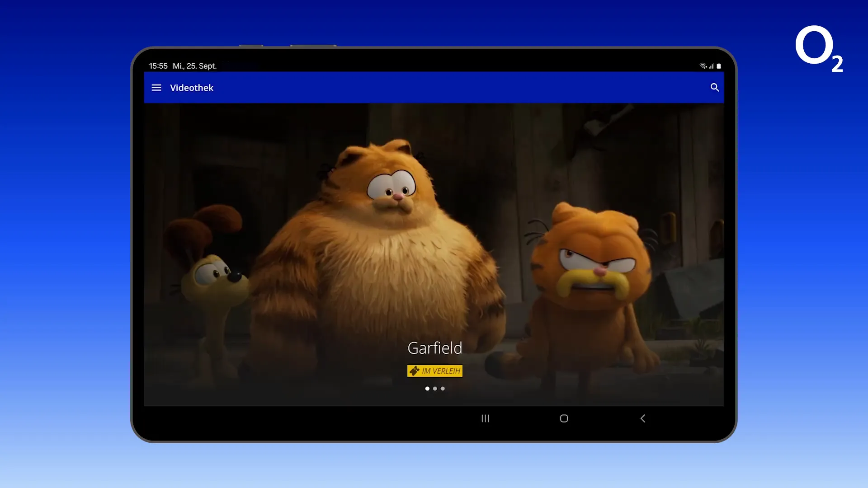Tap the clock showing 15:55
This screenshot has width=868, height=488.
click(x=158, y=66)
